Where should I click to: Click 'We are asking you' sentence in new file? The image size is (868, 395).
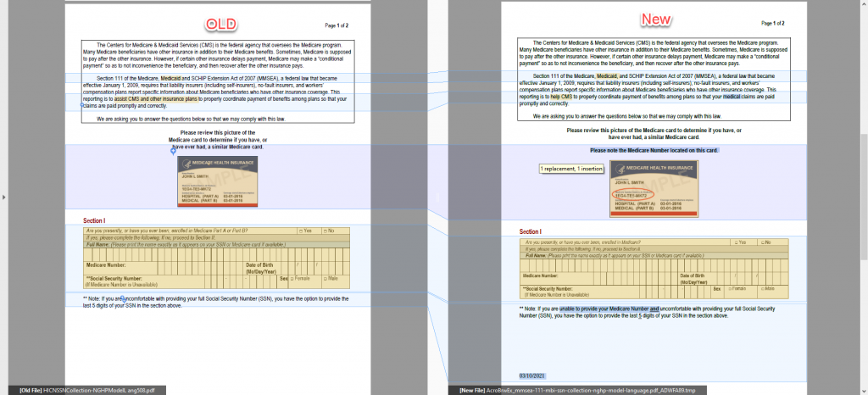[627, 116]
